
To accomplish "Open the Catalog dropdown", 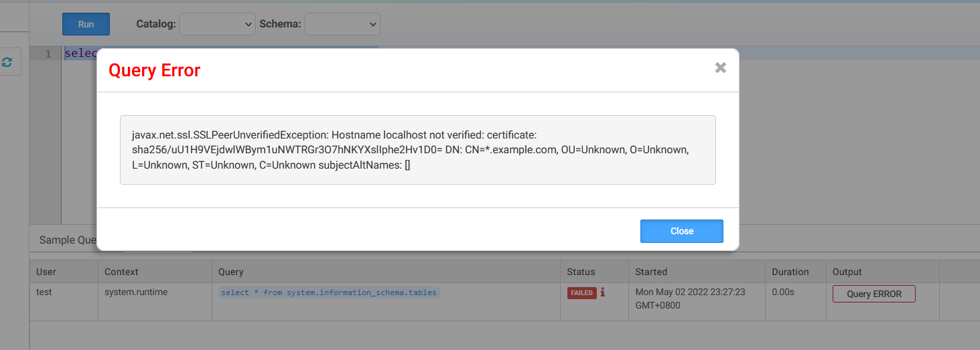I will (218, 24).
